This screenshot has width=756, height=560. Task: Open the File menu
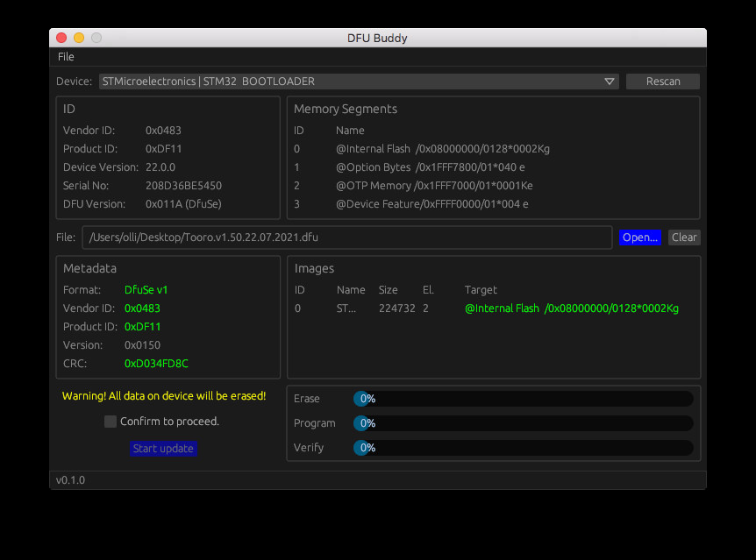tap(66, 57)
